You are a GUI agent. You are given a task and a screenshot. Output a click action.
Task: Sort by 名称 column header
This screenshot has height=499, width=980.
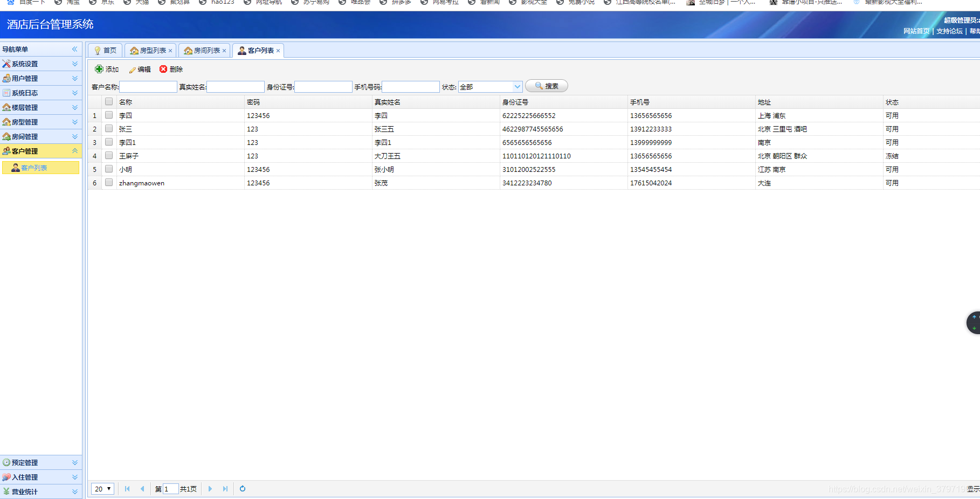[181, 102]
